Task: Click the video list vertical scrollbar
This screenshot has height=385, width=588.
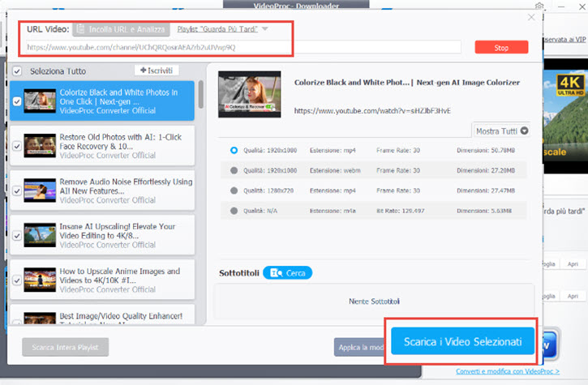Action: 201,95
